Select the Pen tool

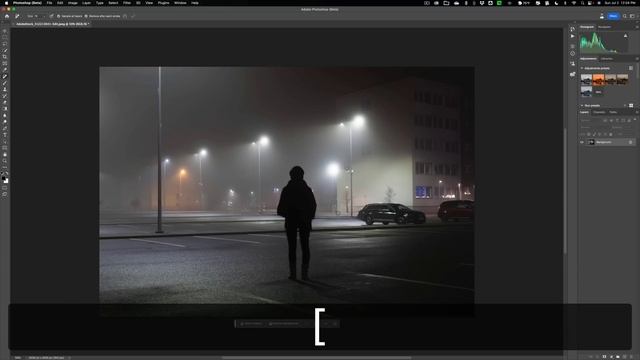(x=5, y=128)
